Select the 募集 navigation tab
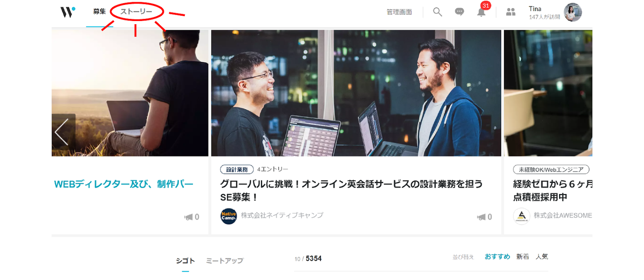The image size is (644, 280). [99, 12]
